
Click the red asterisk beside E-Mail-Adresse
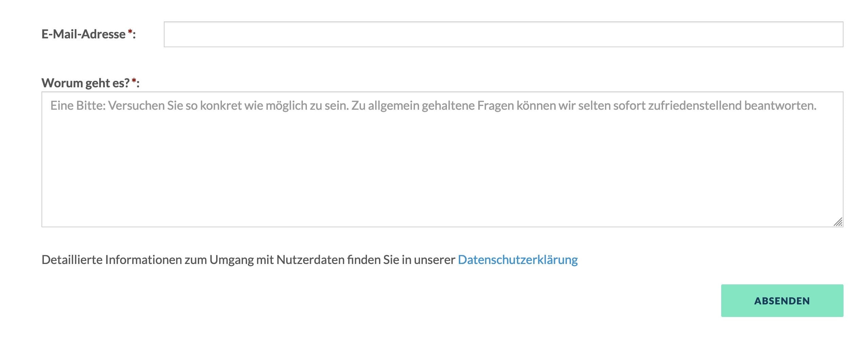coord(130,33)
